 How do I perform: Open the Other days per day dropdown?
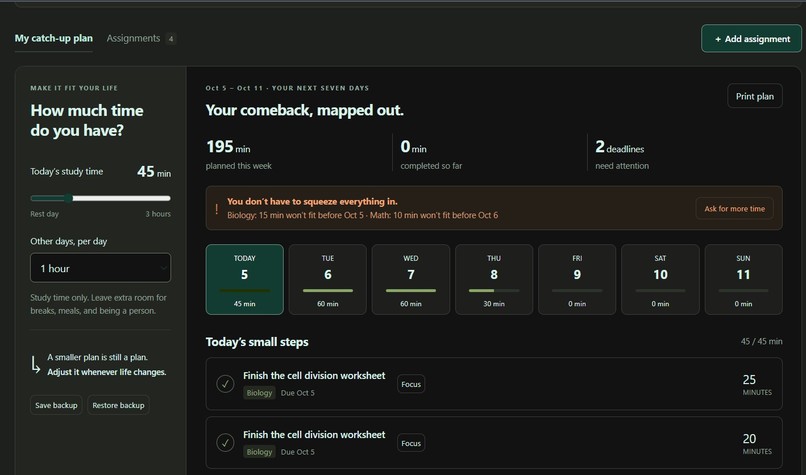pos(100,268)
